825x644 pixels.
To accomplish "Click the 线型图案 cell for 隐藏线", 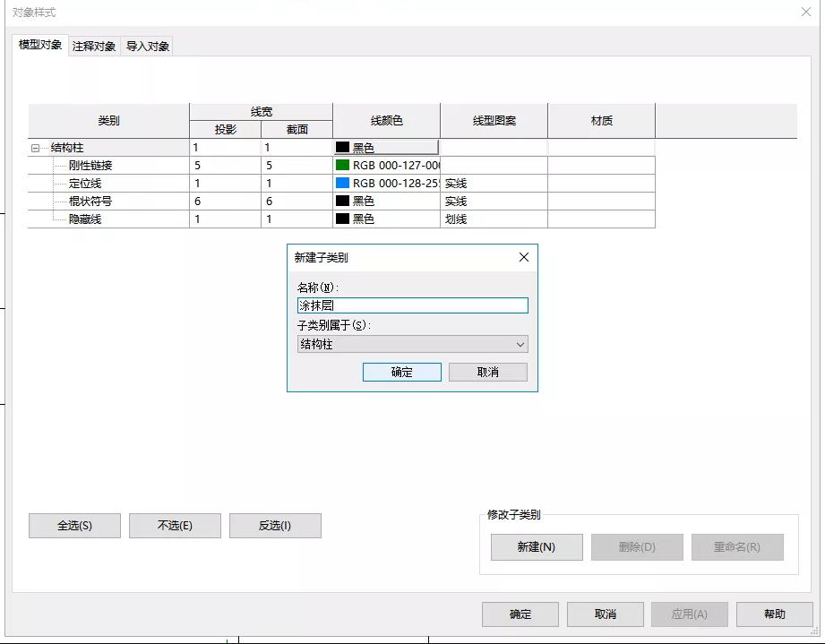I will click(x=493, y=219).
